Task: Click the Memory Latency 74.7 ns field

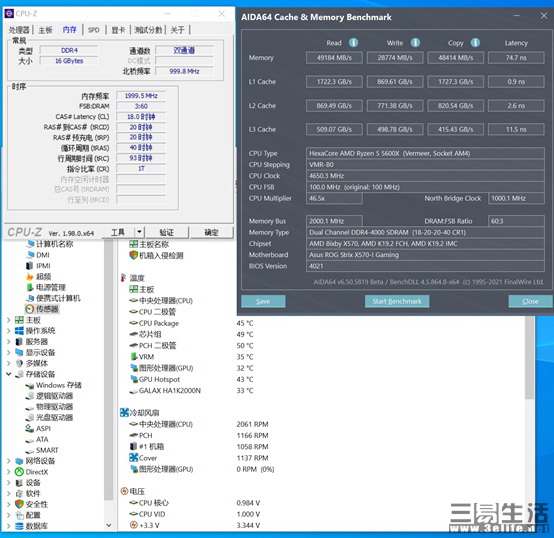Action: pos(516,58)
